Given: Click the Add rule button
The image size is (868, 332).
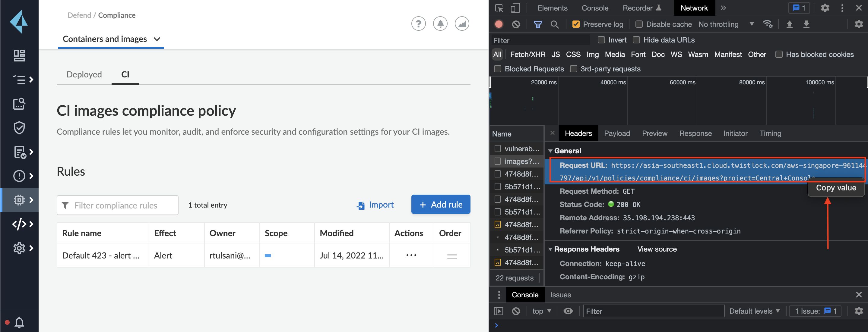Looking at the screenshot, I should (x=440, y=204).
